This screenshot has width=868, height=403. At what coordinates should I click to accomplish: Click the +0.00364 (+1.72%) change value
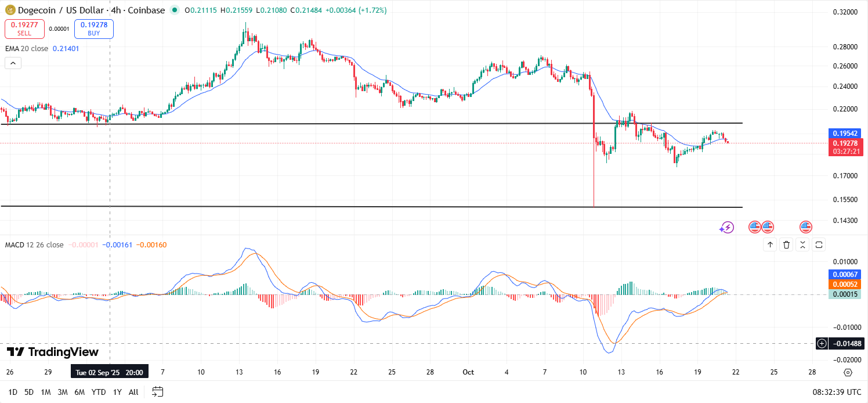pos(355,10)
